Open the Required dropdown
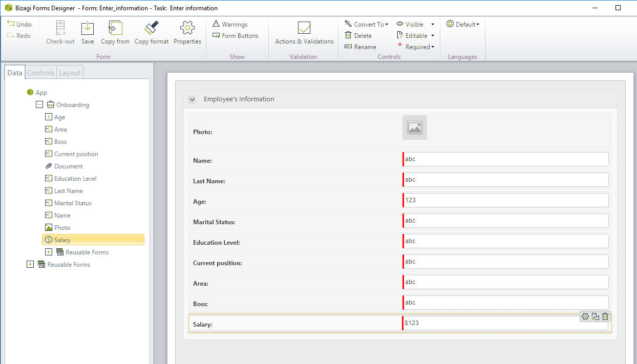The image size is (637, 364). tap(415, 47)
